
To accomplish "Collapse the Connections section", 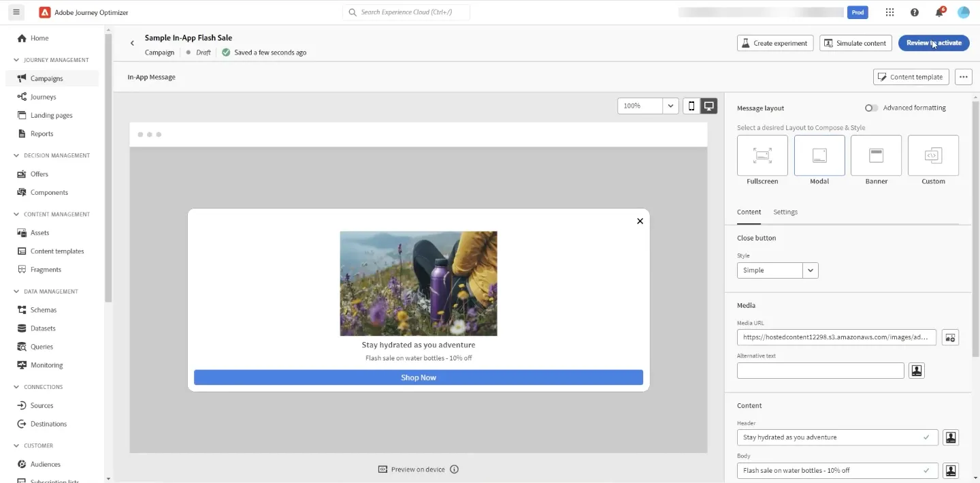I will point(16,387).
